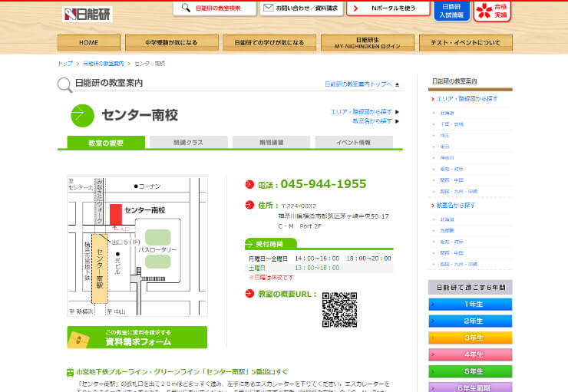The width and height of the screenshot is (568, 392).
Task: Click the green arrow circle beside センター南校
Action: click(x=82, y=116)
